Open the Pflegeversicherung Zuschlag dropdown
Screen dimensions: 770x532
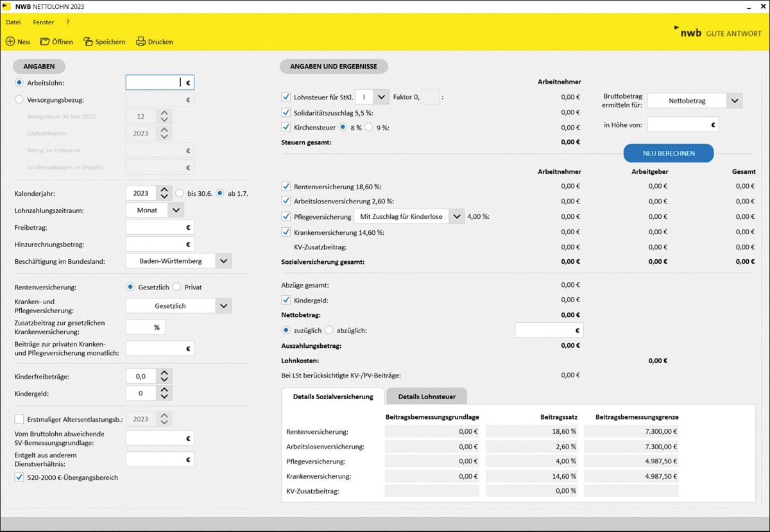pos(456,217)
